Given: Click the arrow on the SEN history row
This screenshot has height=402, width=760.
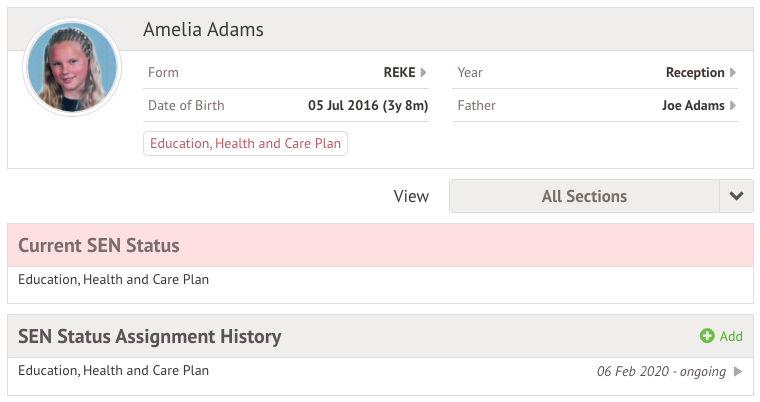Looking at the screenshot, I should tap(738, 372).
